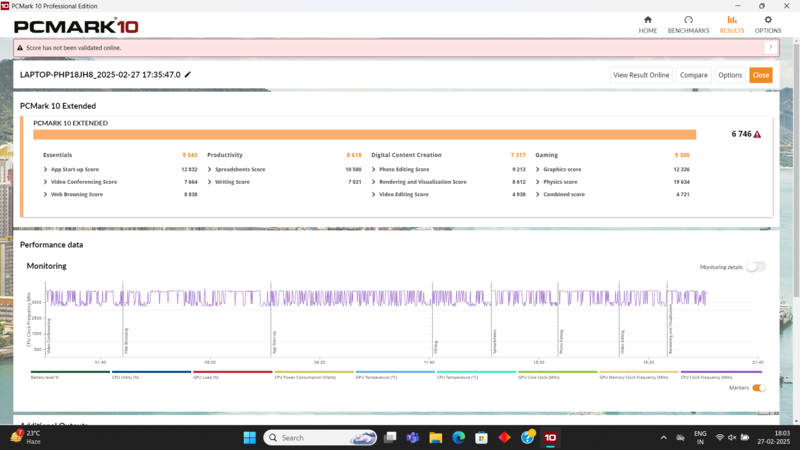Toggle CPU Power Consumption yellow legend
The width and height of the screenshot is (800, 450).
click(x=314, y=374)
